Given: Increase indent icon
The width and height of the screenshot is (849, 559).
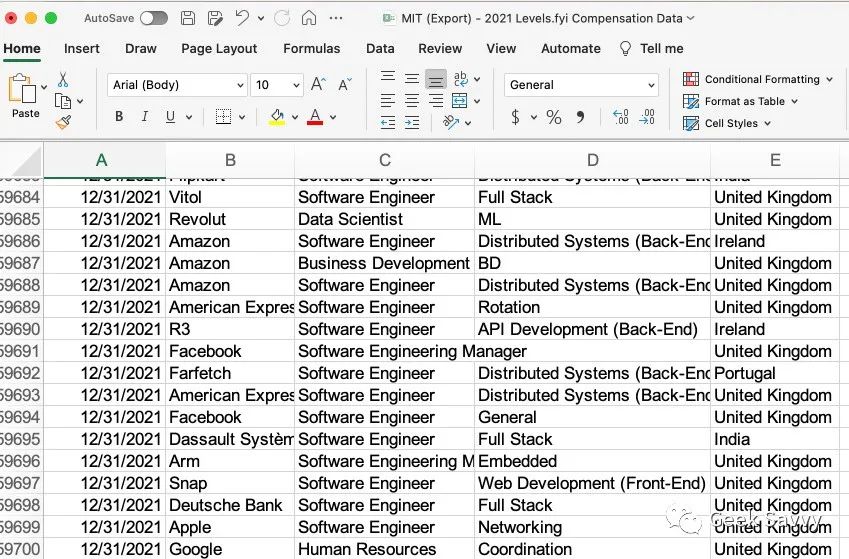Looking at the screenshot, I should [x=412, y=123].
